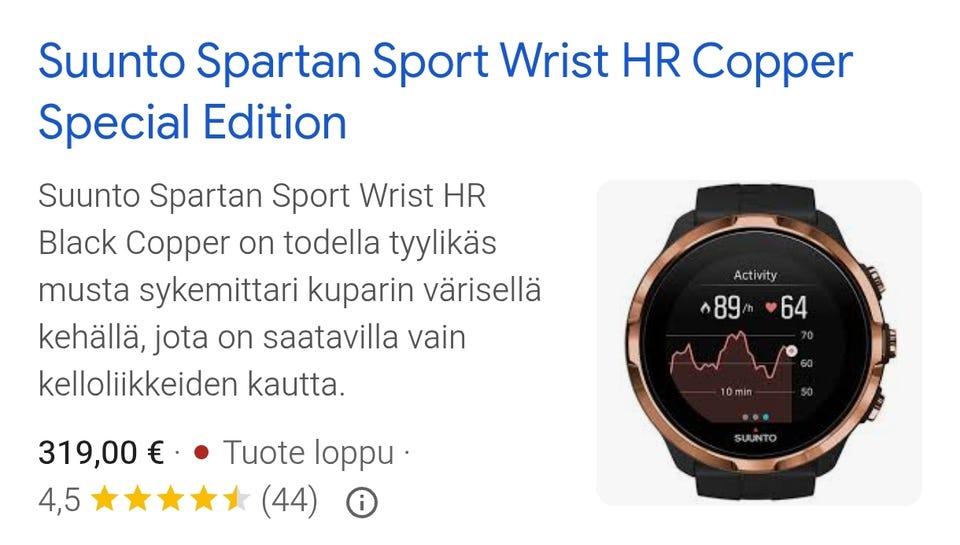This screenshot has height=545, width=960.
Task: Select the first yellow rating star
Action: [105, 499]
